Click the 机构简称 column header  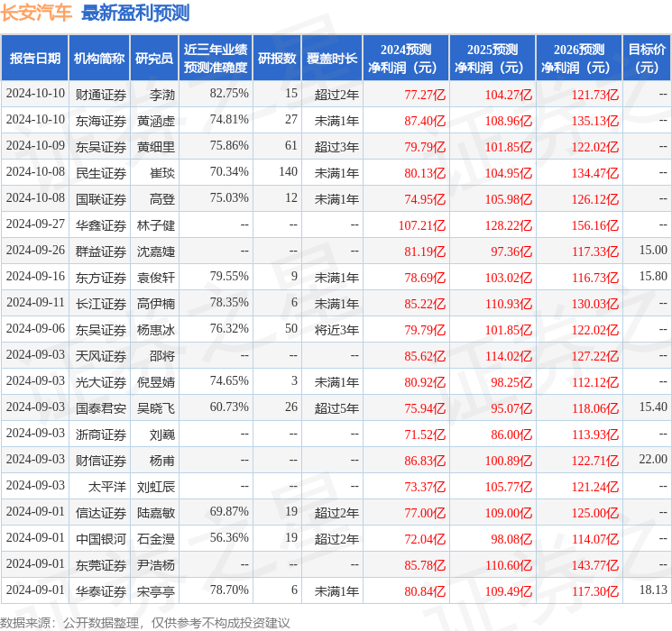[99, 59]
